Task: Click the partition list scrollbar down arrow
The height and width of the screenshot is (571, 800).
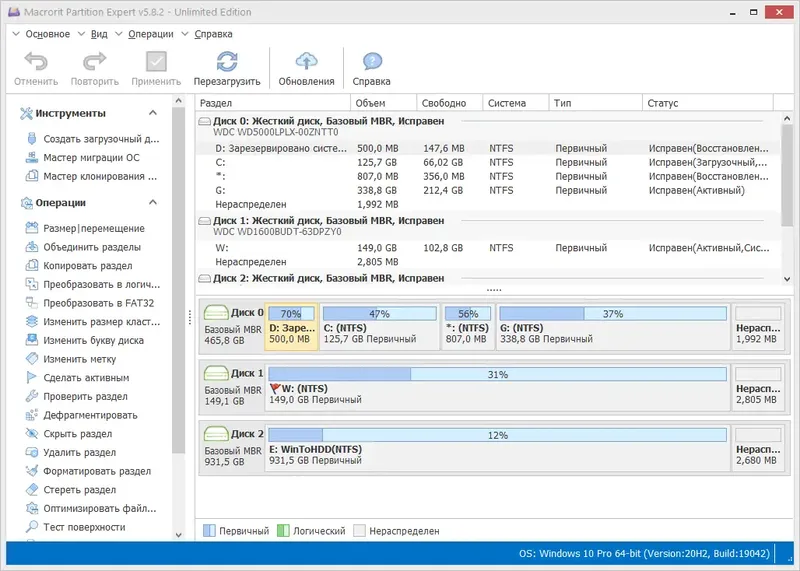Action: point(787,279)
